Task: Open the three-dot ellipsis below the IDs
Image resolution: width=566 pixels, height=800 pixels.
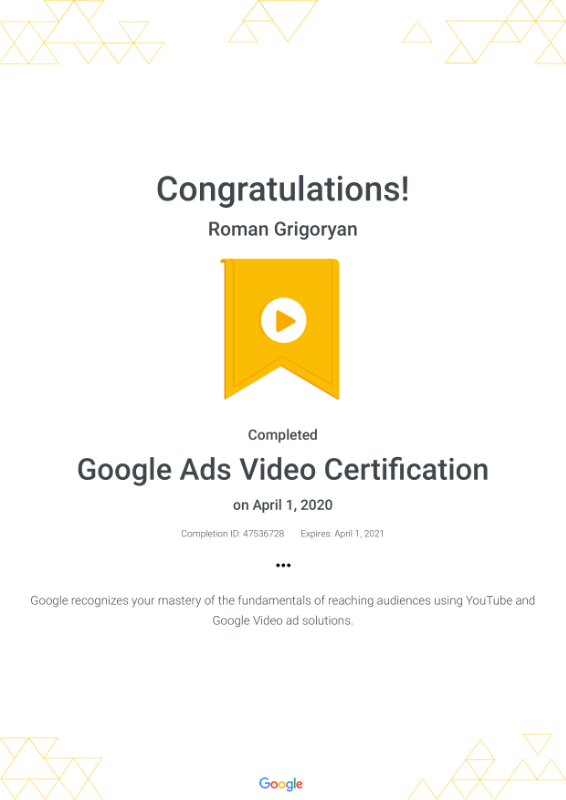Action: (283, 565)
